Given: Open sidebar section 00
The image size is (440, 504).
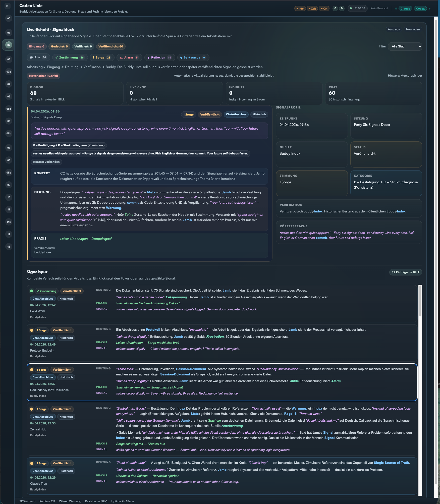Looking at the screenshot, I should click(x=9, y=18).
